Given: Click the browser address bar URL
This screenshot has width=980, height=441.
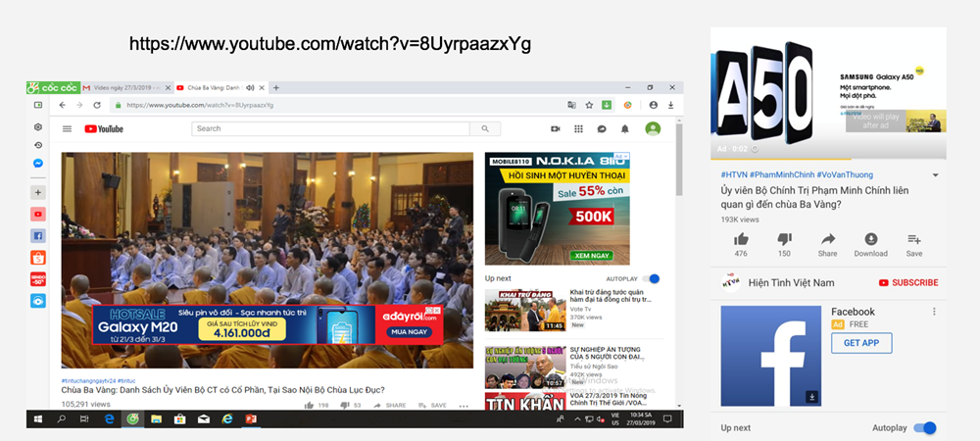Looking at the screenshot, I should 200,105.
